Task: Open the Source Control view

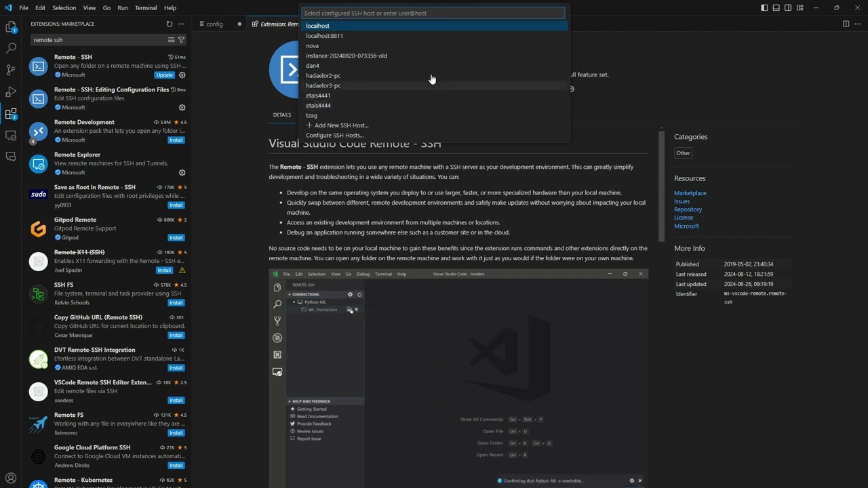Action: tap(11, 70)
